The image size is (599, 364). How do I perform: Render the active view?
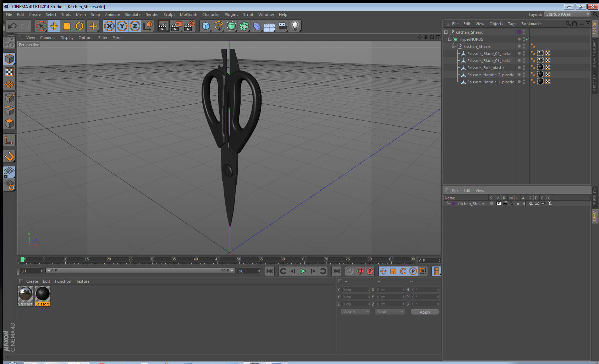click(163, 26)
